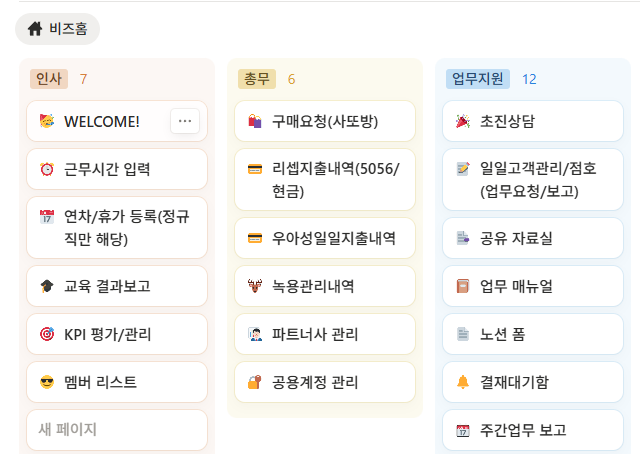Open the 업무 매뉴얼 page
Viewport: 640px width, 454px height.
point(517,286)
